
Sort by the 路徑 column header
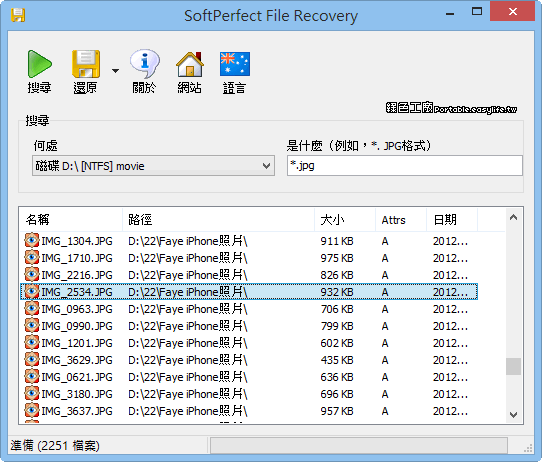pos(218,220)
